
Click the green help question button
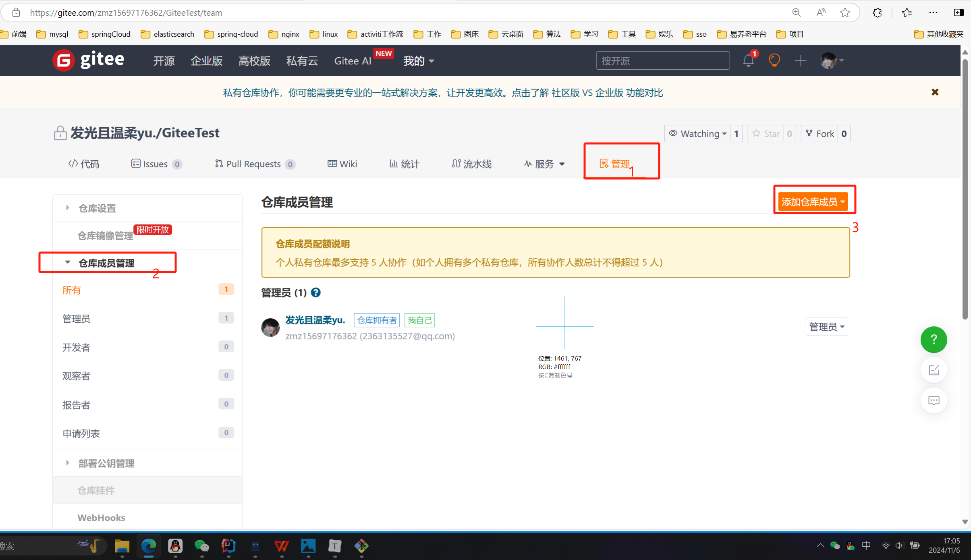[x=934, y=340]
